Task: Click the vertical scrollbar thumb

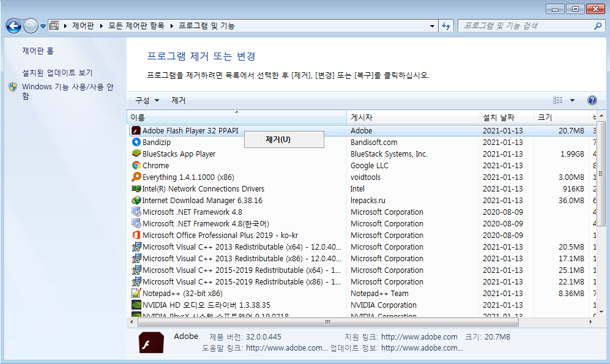Action: click(x=601, y=174)
